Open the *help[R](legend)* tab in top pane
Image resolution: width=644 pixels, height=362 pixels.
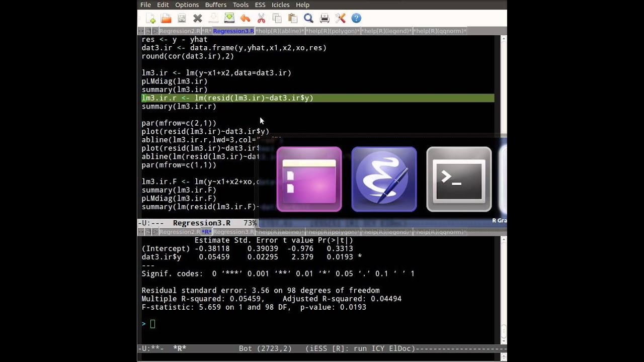point(387,31)
